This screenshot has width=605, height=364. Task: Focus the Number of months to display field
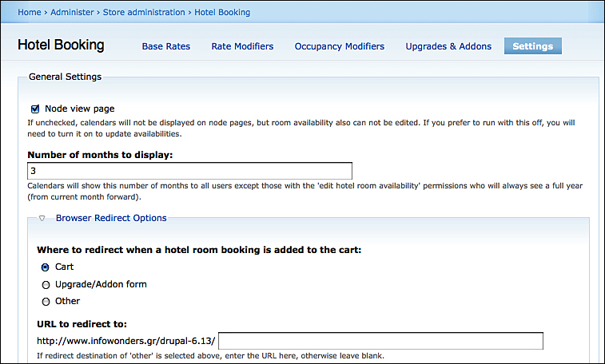(x=189, y=171)
